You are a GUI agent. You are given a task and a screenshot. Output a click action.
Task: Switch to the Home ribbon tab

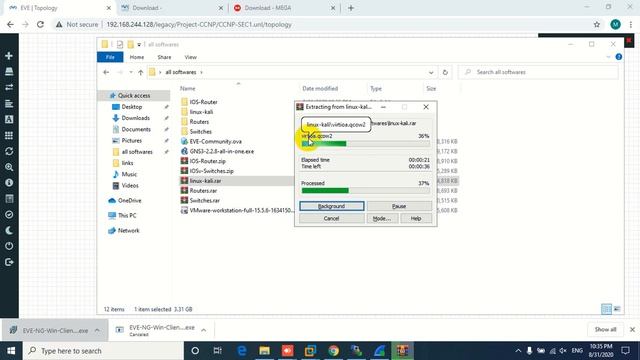click(x=137, y=57)
